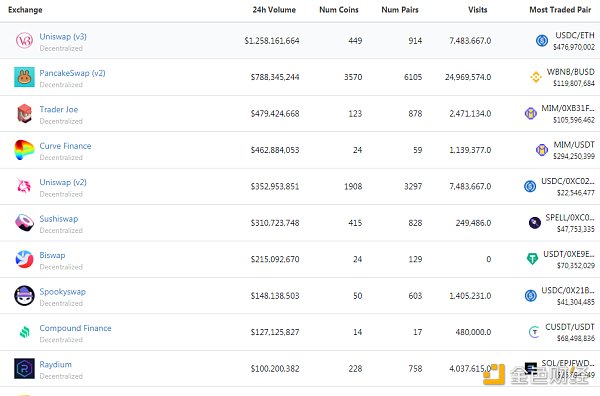The image size is (600, 396).
Task: Click the cUSDT icon beside CUSDT/USDT
Action: (x=534, y=332)
